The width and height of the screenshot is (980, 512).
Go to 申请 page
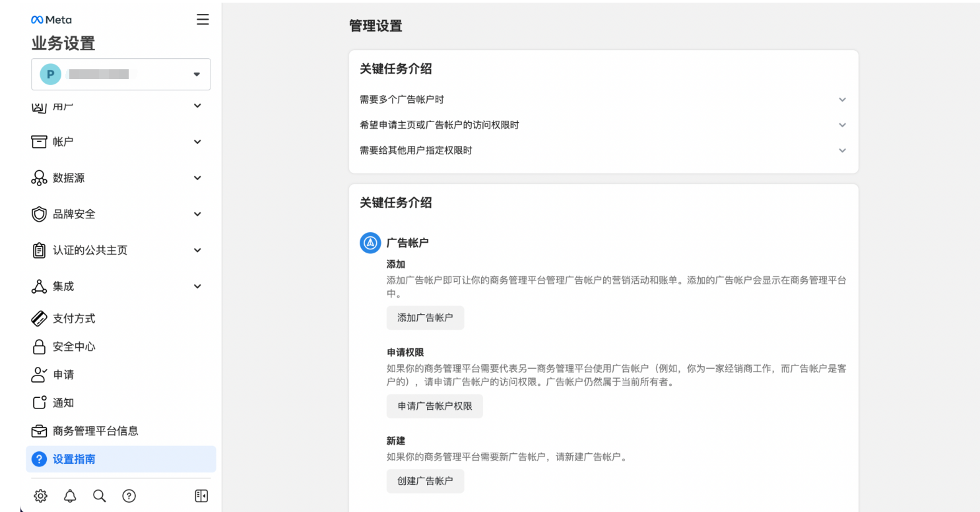tap(121, 375)
